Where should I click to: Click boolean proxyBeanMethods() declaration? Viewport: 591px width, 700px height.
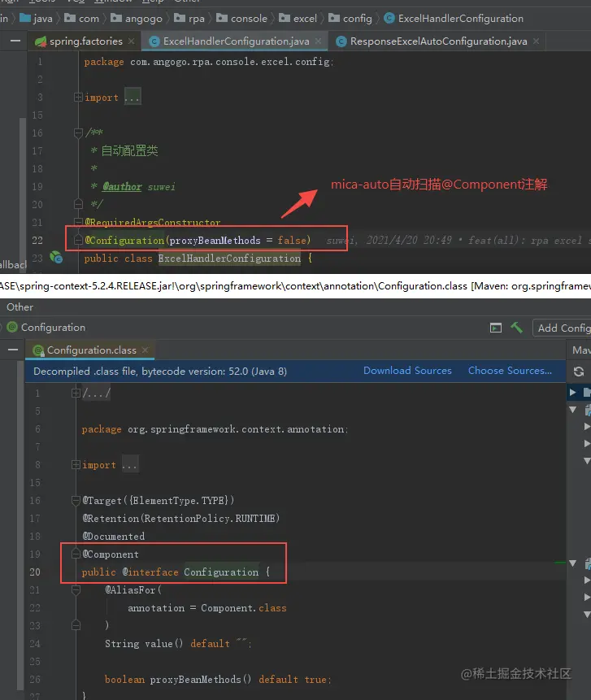coord(219,679)
